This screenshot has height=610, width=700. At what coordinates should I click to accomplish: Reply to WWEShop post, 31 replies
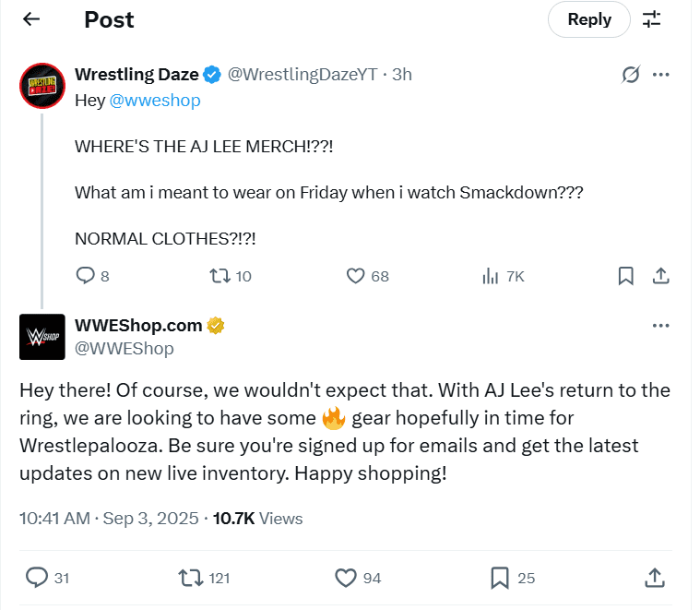tap(37, 578)
